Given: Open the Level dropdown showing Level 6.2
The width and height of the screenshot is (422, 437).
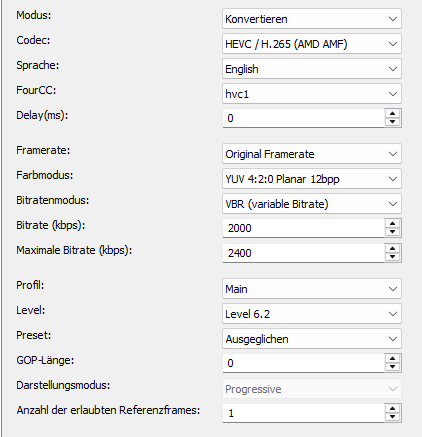Looking at the screenshot, I should [312, 314].
